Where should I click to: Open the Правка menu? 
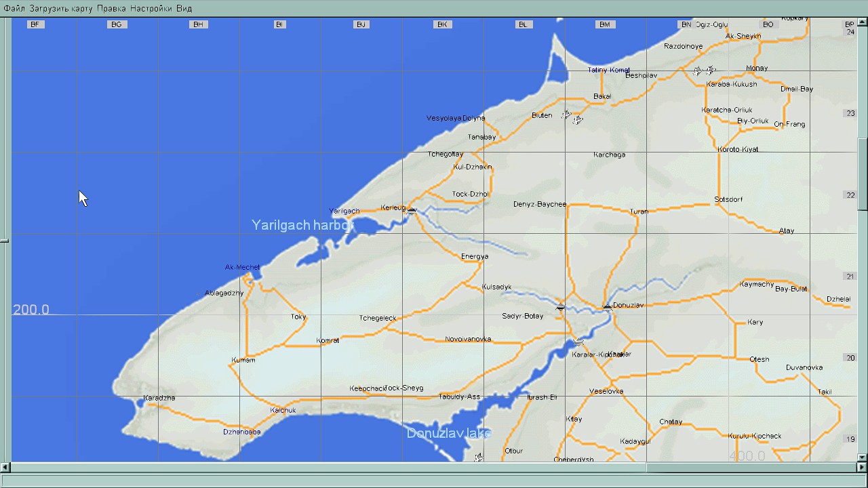click(111, 8)
